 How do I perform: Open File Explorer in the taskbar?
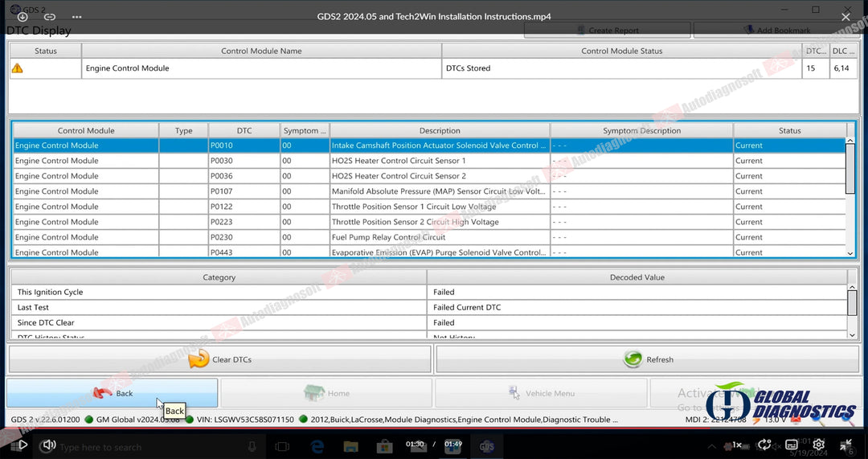coord(350,446)
